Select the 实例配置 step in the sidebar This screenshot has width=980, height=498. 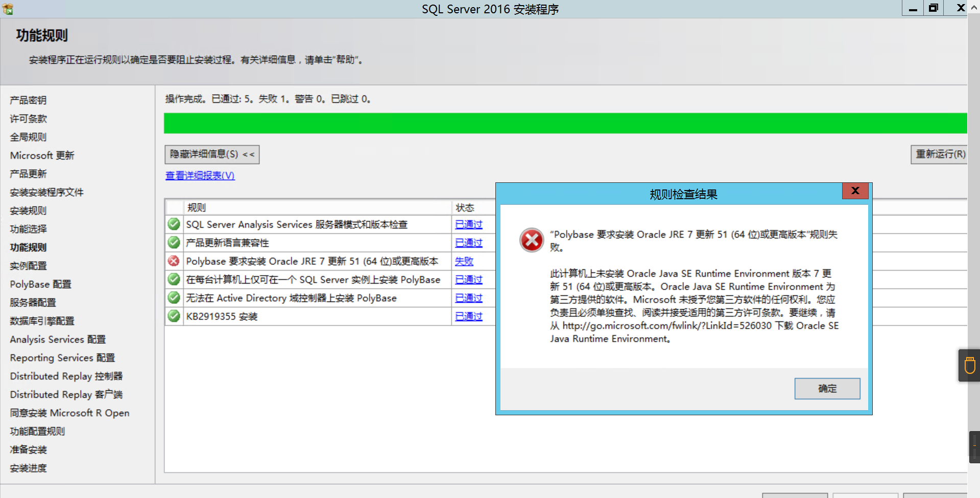coord(28,266)
